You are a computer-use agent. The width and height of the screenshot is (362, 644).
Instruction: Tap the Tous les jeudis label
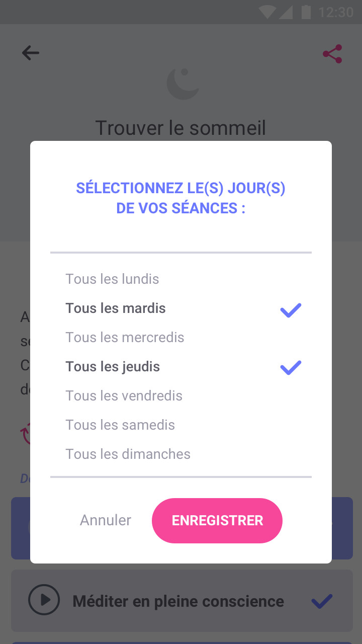click(113, 367)
